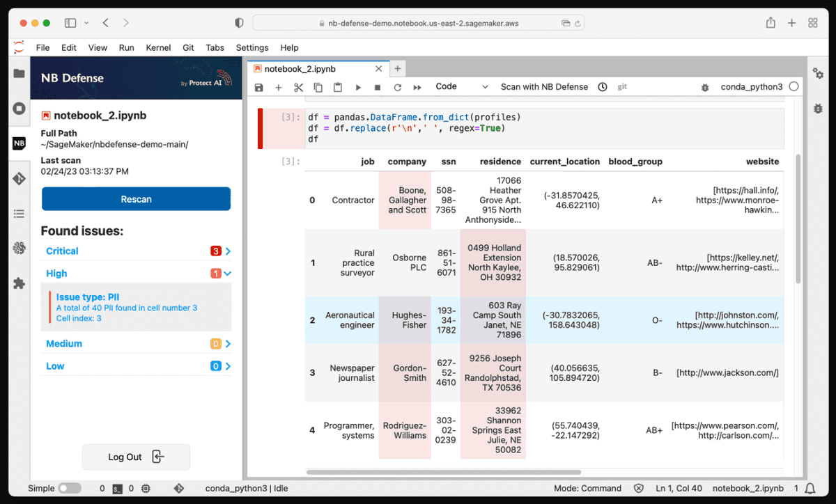Screen dimensions: 836x504
Task: Paste cells from clipboard icon
Action: point(338,88)
